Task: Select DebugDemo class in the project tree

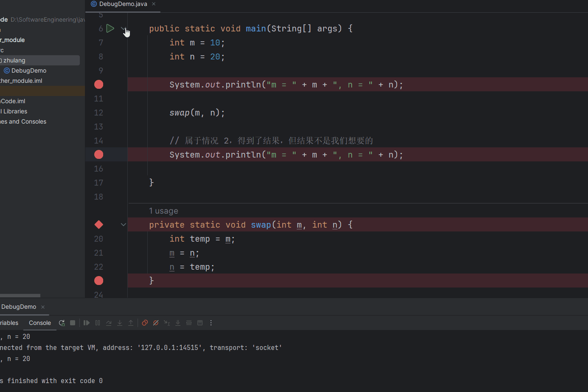Action: pos(28,71)
